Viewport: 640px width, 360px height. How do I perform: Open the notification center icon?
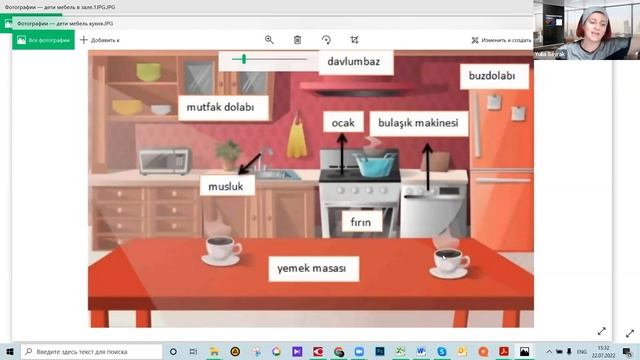[627, 351]
